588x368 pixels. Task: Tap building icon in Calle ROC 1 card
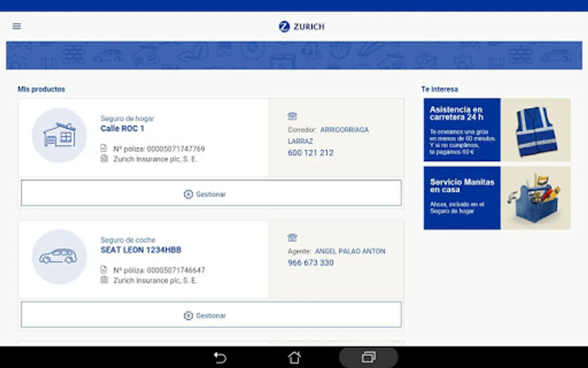[x=104, y=158]
